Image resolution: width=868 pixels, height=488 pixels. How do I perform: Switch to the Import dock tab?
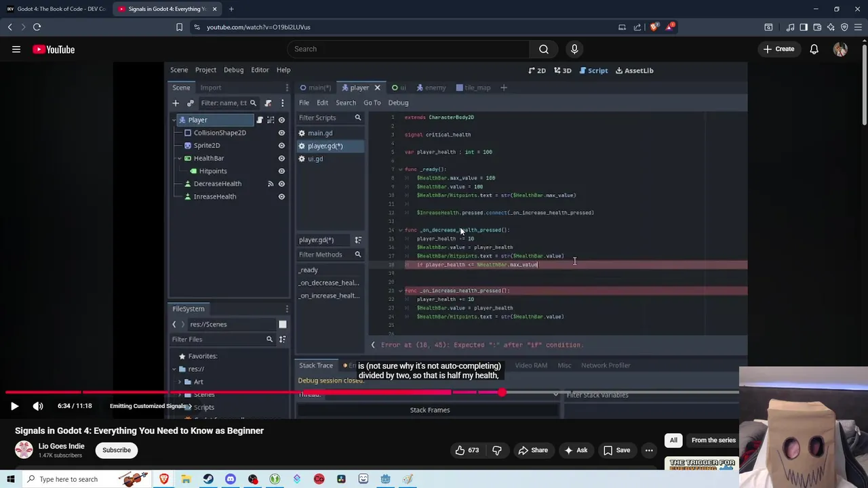pyautogui.click(x=210, y=87)
